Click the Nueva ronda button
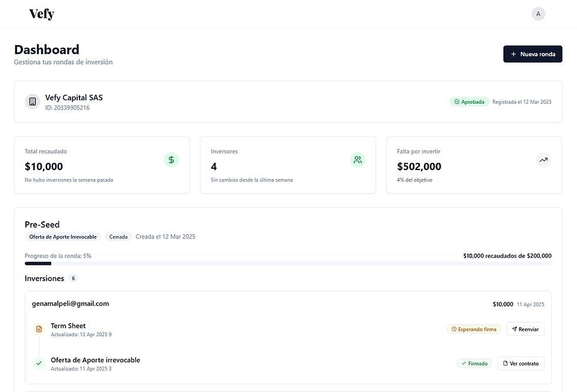This screenshot has height=392, width=577. pos(532,54)
